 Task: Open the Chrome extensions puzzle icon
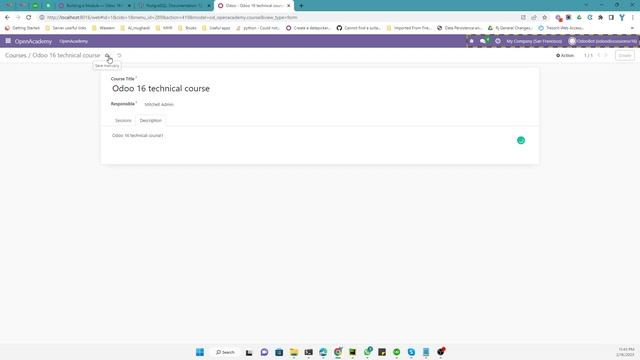[x=600, y=18]
